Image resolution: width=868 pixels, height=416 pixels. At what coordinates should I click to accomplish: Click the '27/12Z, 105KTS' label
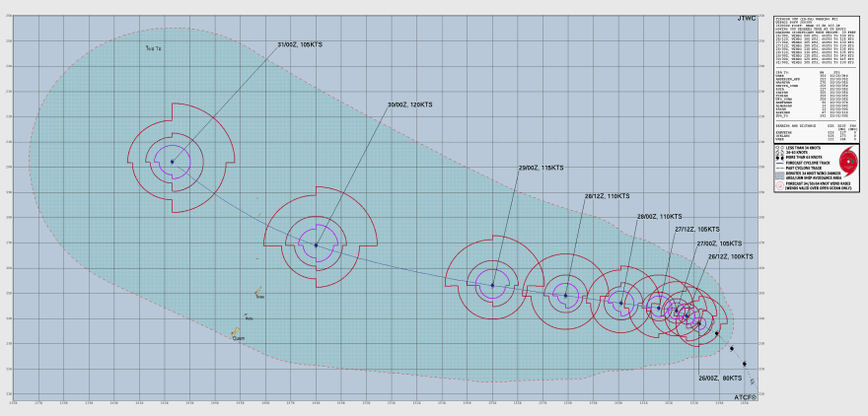[697, 229]
